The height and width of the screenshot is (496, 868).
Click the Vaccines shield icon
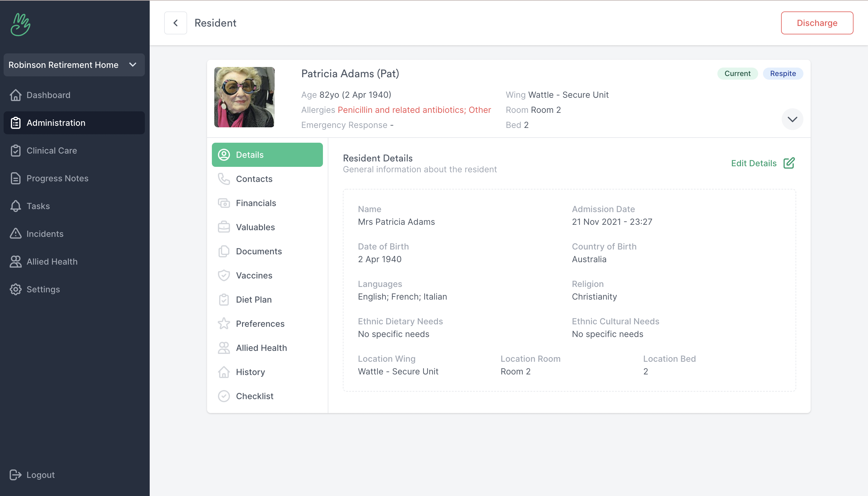coord(224,275)
